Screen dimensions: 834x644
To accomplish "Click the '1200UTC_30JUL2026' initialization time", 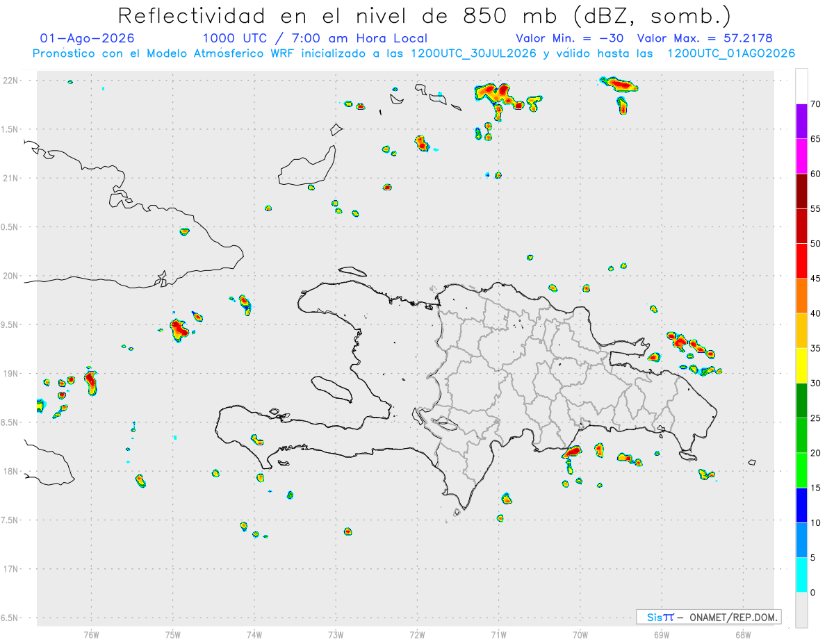I will (473, 53).
